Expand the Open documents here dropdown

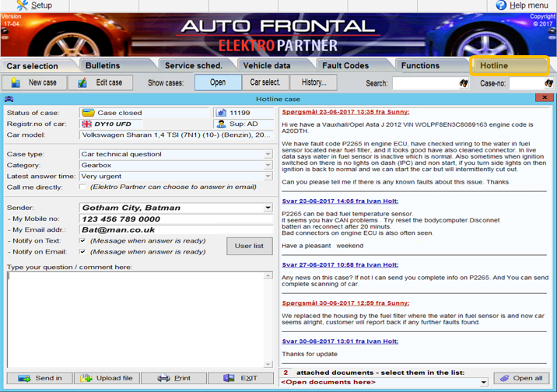483,383
